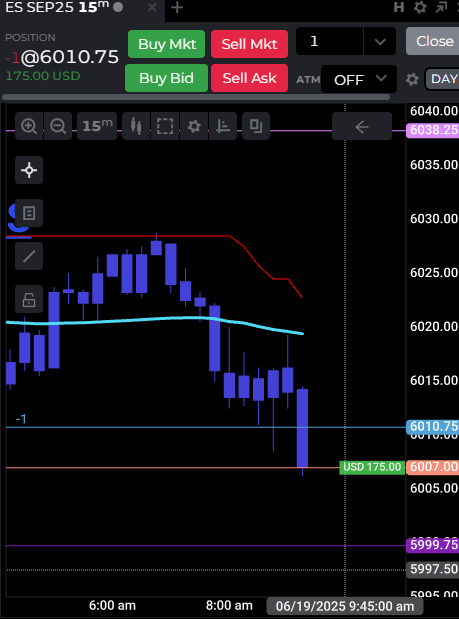Click the 6:00 am time axis label
This screenshot has width=459, height=619.
(x=112, y=606)
